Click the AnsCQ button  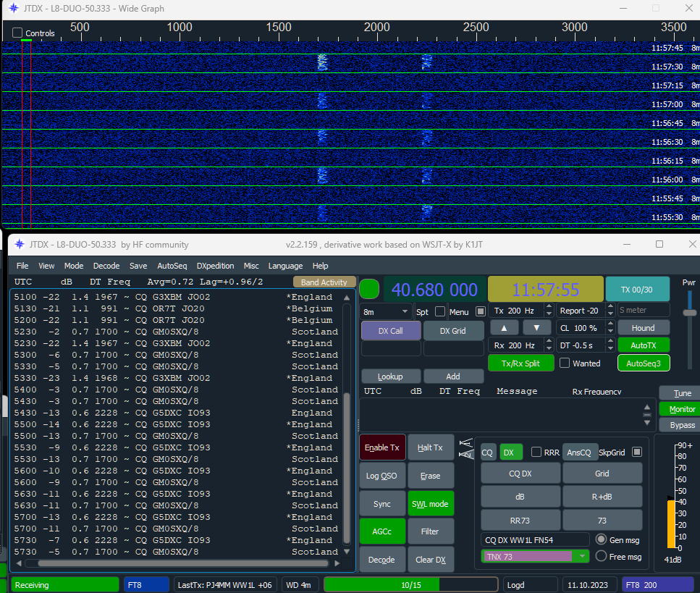(579, 452)
